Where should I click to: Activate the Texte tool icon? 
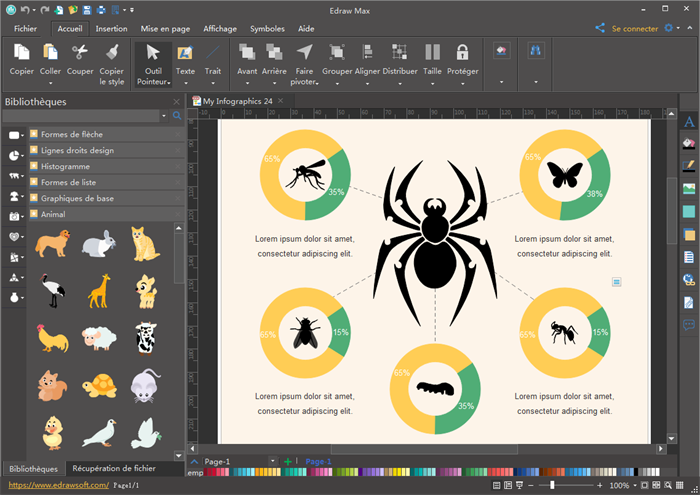pyautogui.click(x=185, y=52)
